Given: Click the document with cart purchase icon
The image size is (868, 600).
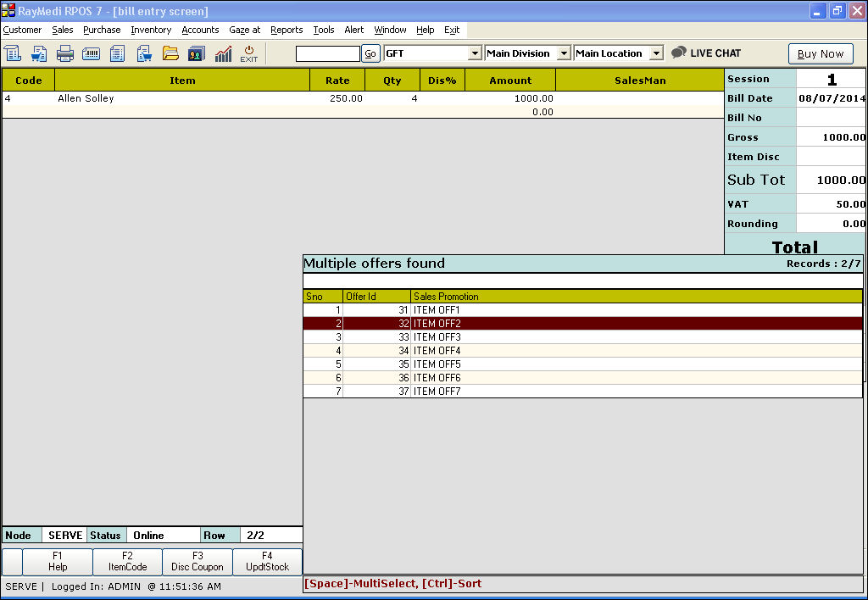Looking at the screenshot, I should (144, 53).
